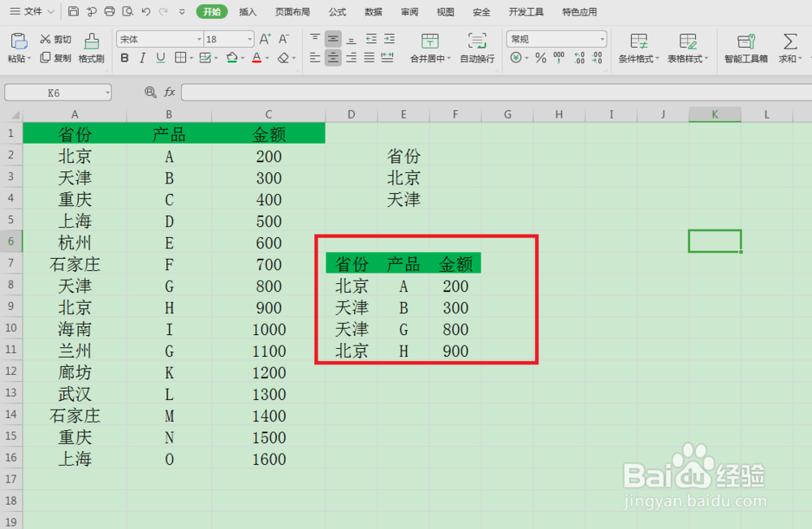This screenshot has width=812, height=529.
Task: Expand currency format dropdown arrow
Action: (x=526, y=58)
